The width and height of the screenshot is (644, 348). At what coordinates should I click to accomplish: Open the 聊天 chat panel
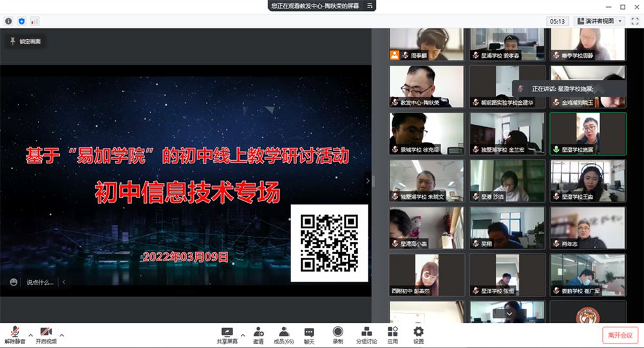309,335
